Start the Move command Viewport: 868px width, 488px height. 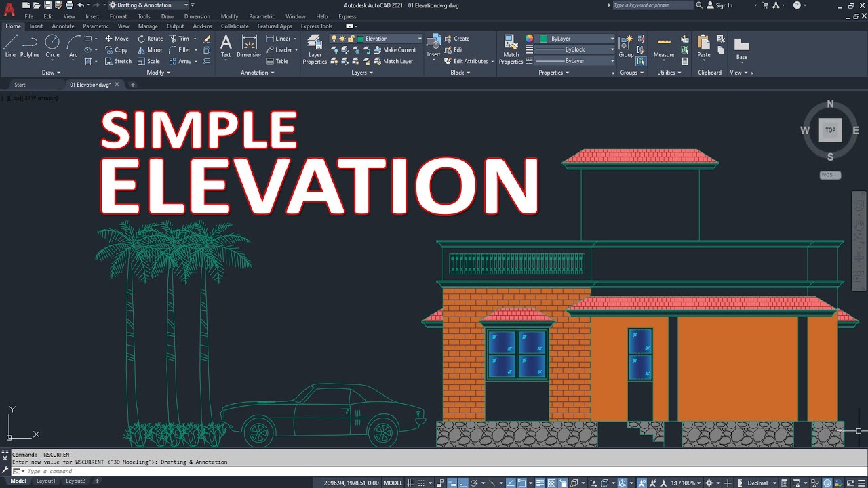117,39
